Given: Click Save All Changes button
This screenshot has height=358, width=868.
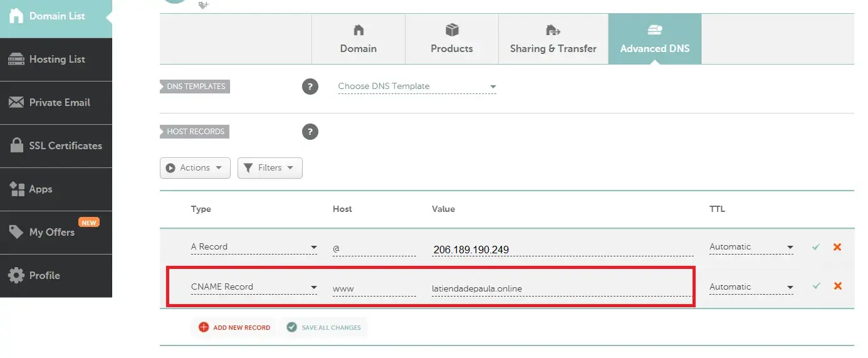Looking at the screenshot, I should coord(324,327).
